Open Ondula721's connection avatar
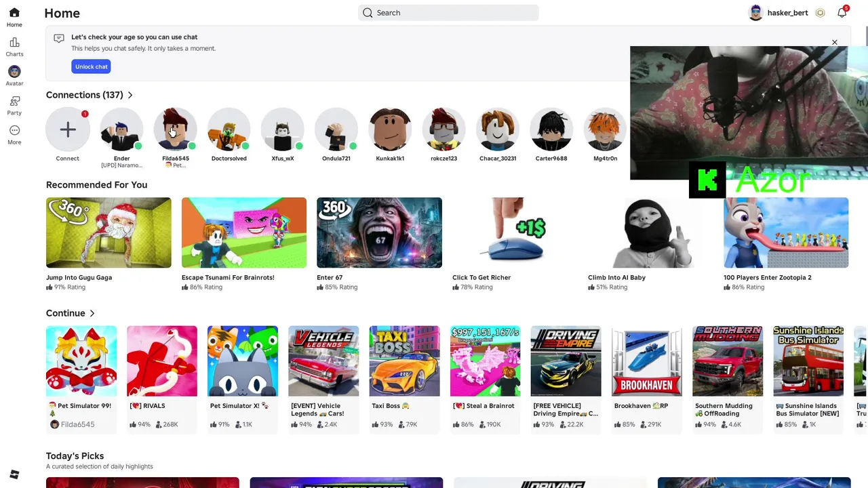 click(x=336, y=129)
